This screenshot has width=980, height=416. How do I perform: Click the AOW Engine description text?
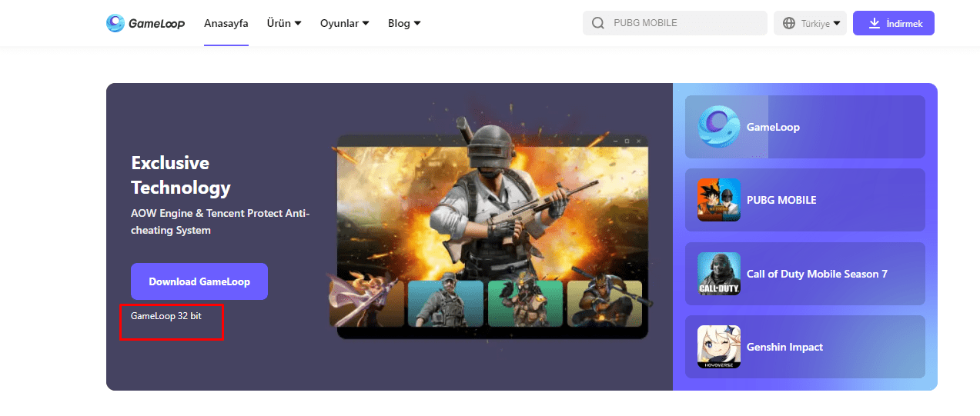point(220,221)
